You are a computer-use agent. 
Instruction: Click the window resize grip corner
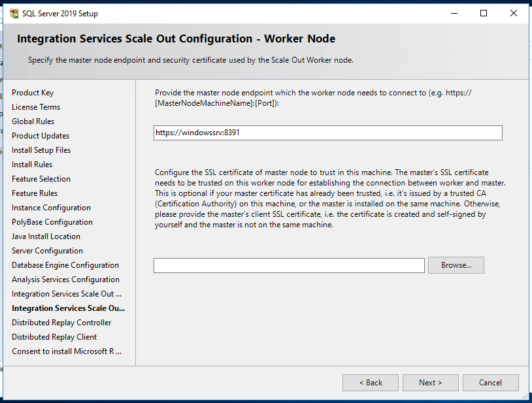525,396
